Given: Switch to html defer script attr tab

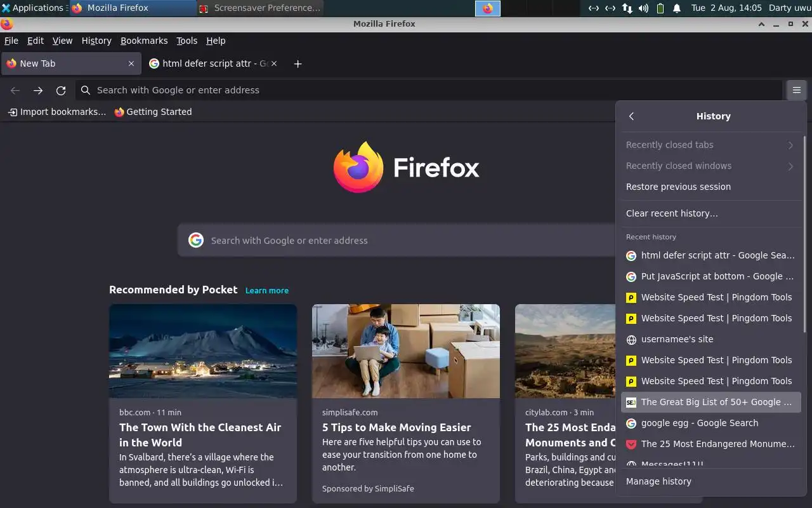Looking at the screenshot, I should coord(214,63).
